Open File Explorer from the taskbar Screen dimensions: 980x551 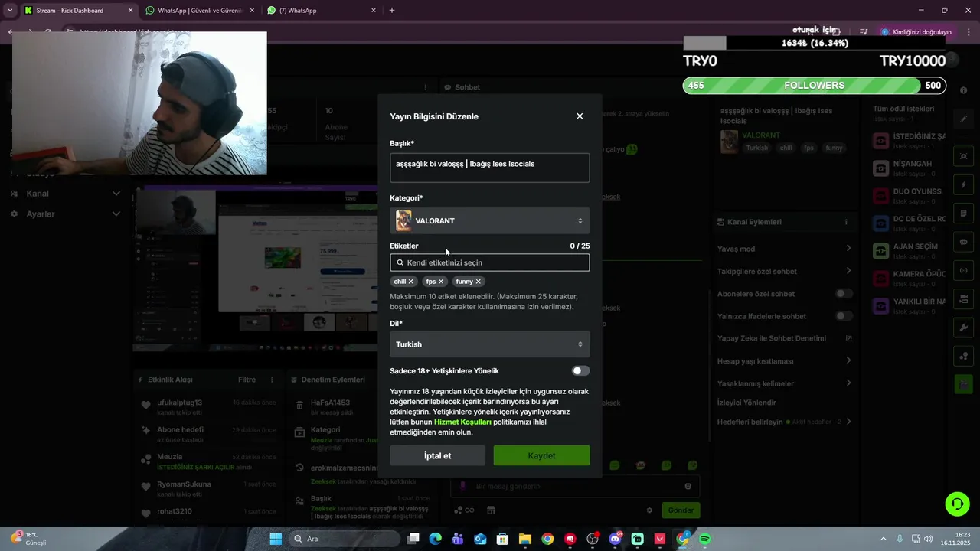pyautogui.click(x=525, y=539)
